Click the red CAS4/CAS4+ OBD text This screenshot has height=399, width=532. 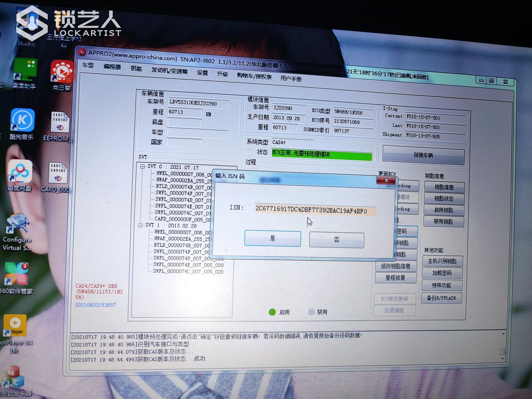(99, 291)
